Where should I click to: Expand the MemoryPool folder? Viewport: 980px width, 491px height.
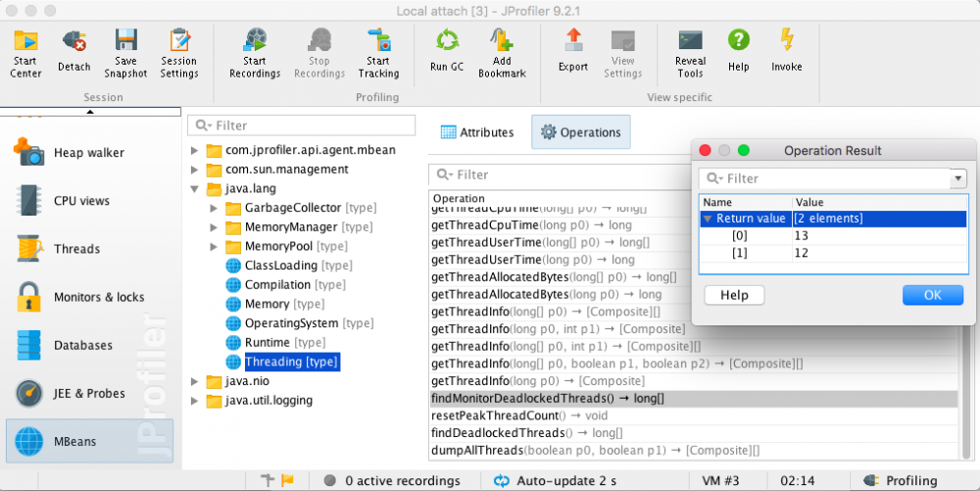(x=214, y=247)
